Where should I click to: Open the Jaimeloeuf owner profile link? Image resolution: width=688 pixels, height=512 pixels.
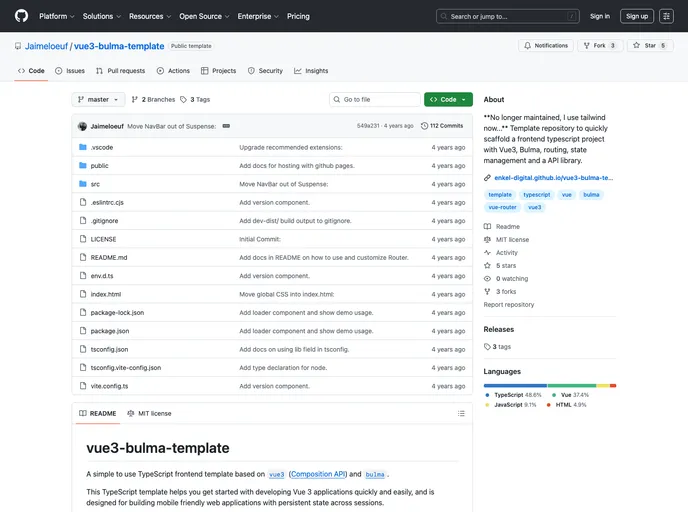[46, 46]
